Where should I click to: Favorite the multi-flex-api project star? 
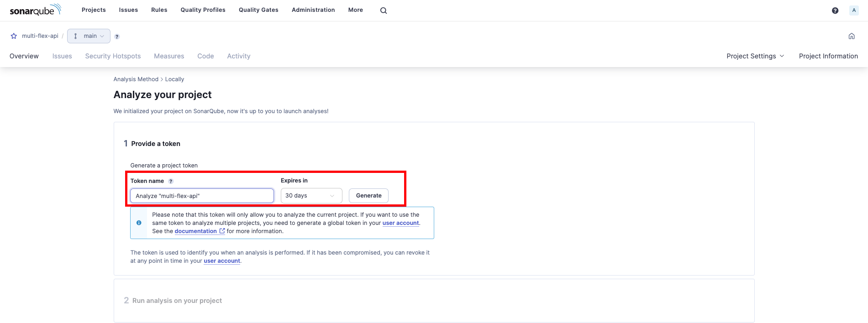click(x=14, y=36)
